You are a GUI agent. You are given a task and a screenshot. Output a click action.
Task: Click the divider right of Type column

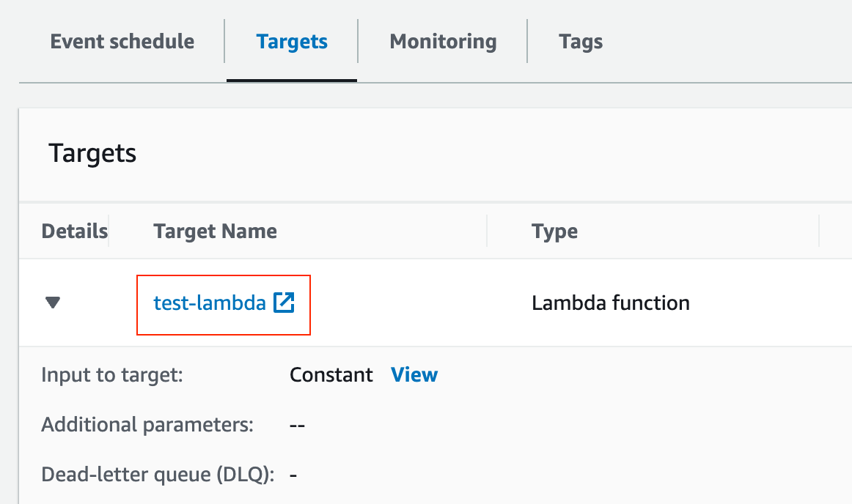[x=818, y=231]
